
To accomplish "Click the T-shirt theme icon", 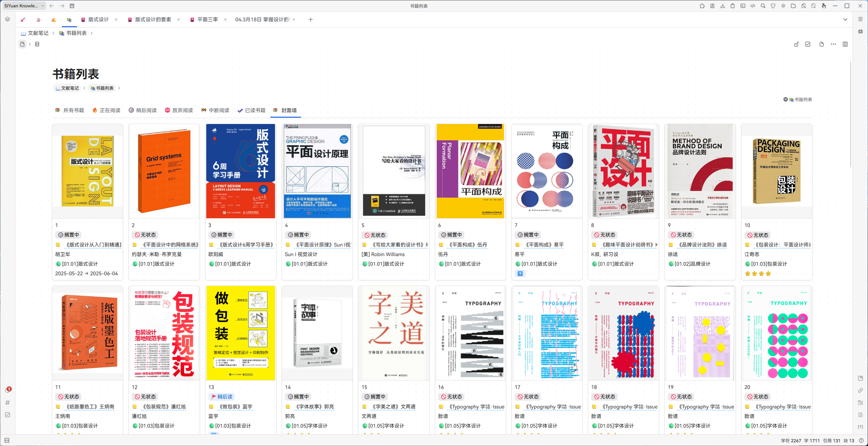I will pyautogui.click(x=773, y=6).
